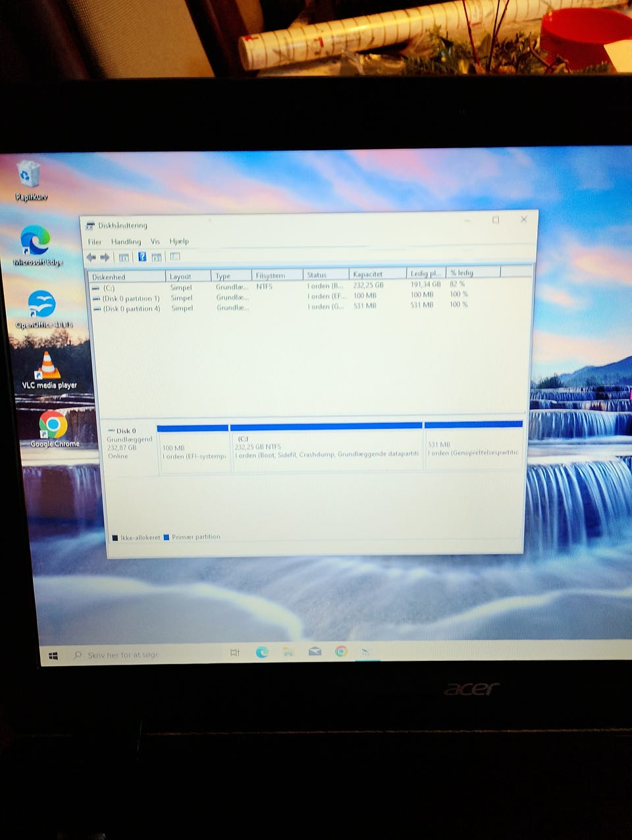
Task: Sort by the Kapacitet column header
Action: click(377, 273)
